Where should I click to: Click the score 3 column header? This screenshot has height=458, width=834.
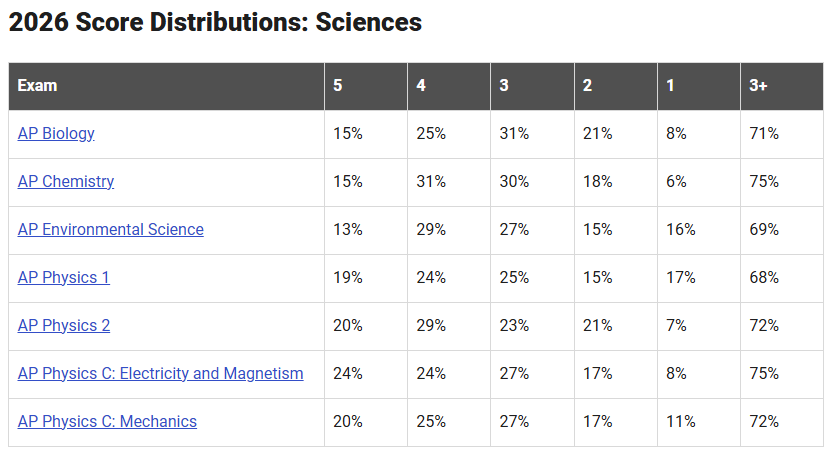point(532,86)
